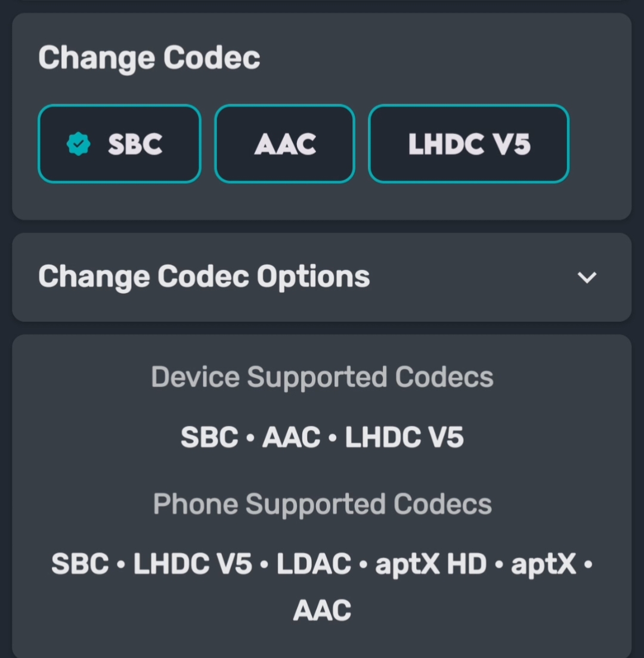The height and width of the screenshot is (658, 644).
Task: Click LDAC in the phone supported list
Action: (313, 564)
